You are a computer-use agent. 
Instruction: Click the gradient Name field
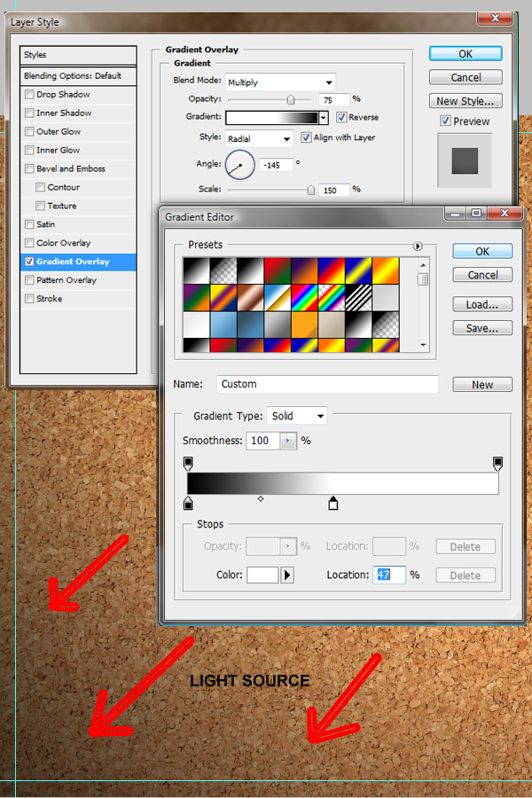point(327,384)
